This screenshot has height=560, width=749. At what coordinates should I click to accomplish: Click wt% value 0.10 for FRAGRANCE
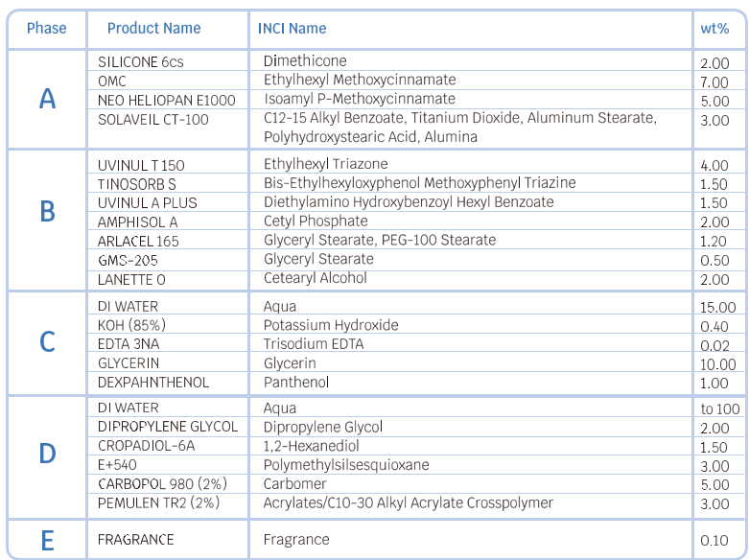714,541
